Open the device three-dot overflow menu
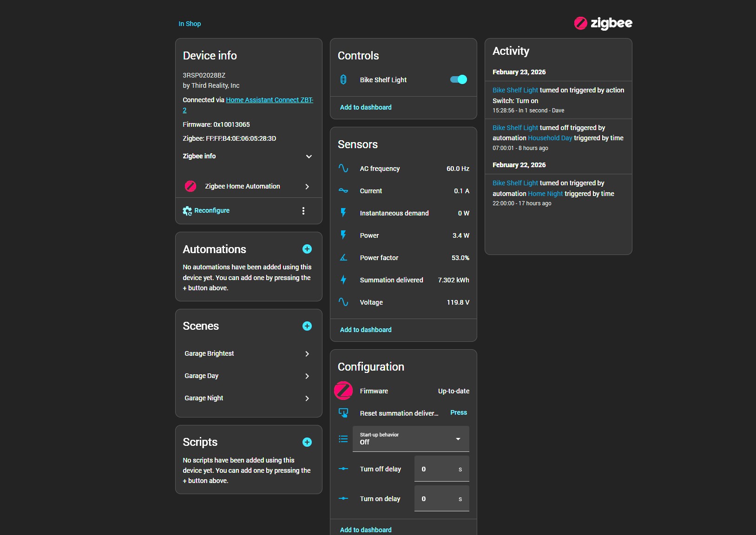 303,211
